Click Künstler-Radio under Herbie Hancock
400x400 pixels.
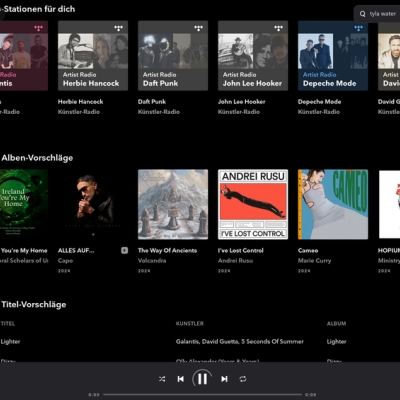click(79, 112)
